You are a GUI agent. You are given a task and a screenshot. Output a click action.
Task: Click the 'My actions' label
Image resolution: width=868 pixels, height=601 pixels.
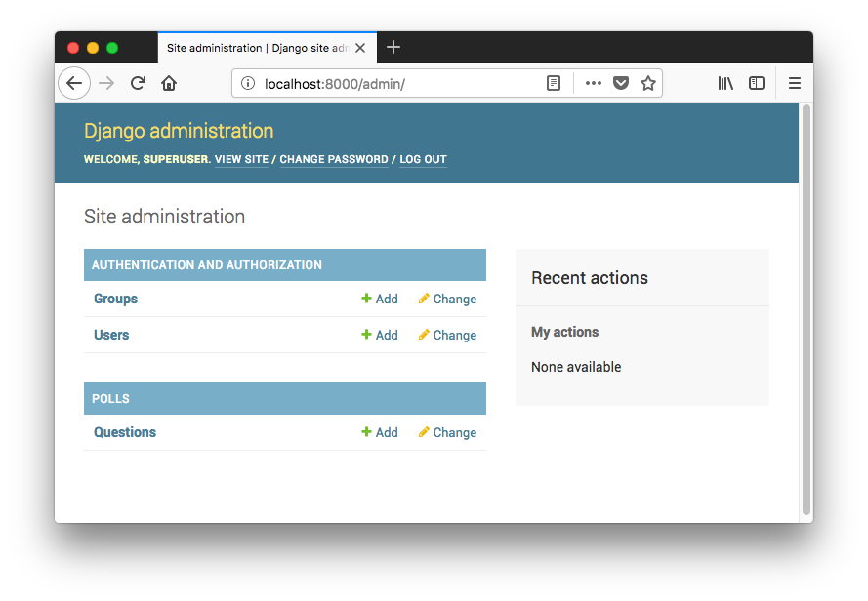(564, 332)
